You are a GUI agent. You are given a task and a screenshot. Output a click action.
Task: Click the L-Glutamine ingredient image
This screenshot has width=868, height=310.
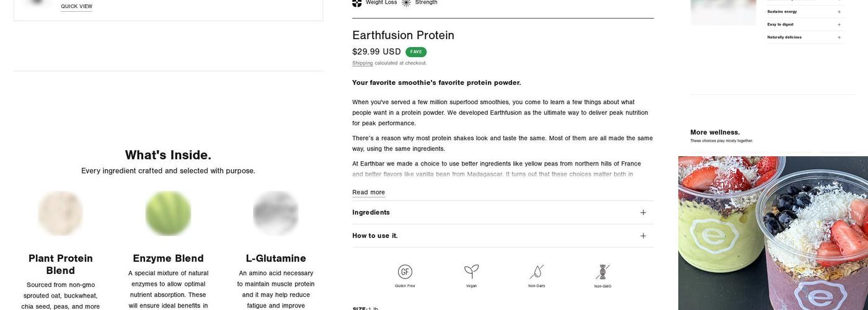click(x=276, y=213)
